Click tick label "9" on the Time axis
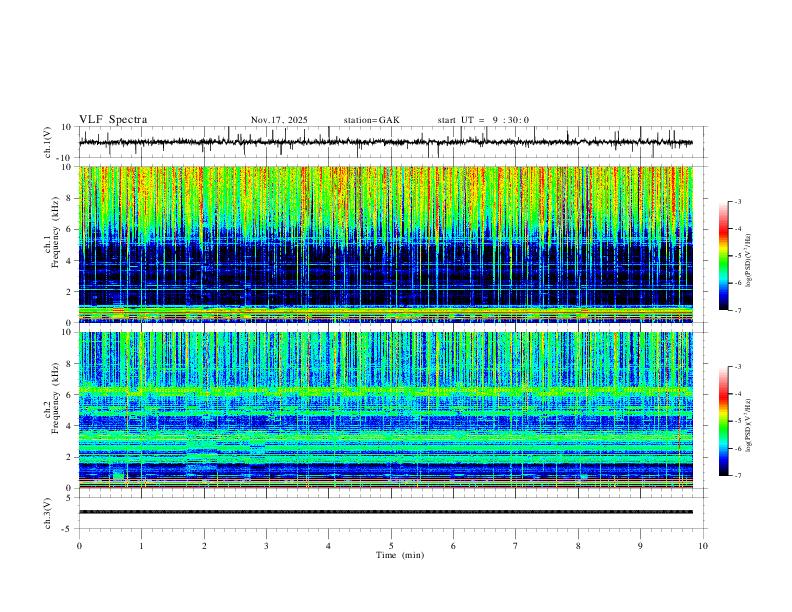Screen dimensions: 792x612 click(640, 546)
